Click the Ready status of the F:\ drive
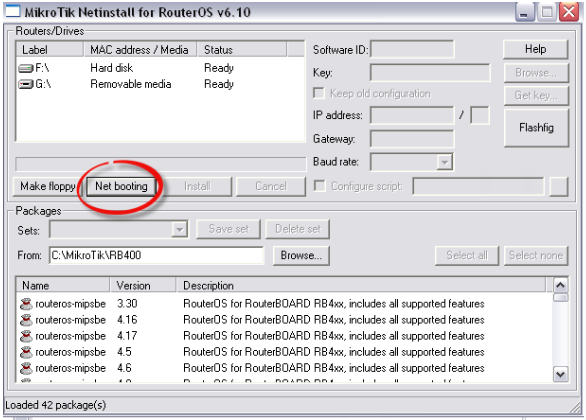This screenshot has width=586, height=420. (219, 68)
